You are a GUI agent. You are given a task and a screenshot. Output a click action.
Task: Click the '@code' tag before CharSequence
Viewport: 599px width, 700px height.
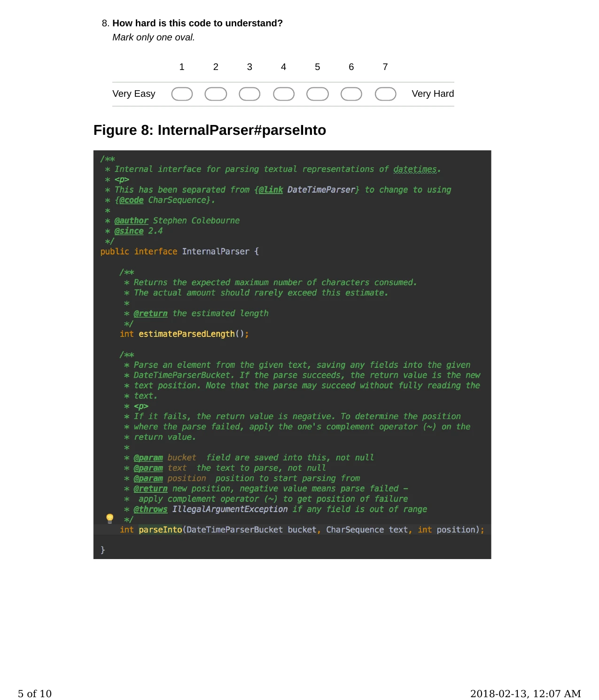131,200
